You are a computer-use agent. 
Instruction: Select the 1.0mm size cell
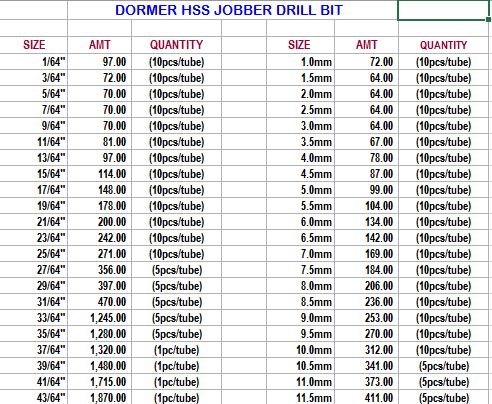300,62
